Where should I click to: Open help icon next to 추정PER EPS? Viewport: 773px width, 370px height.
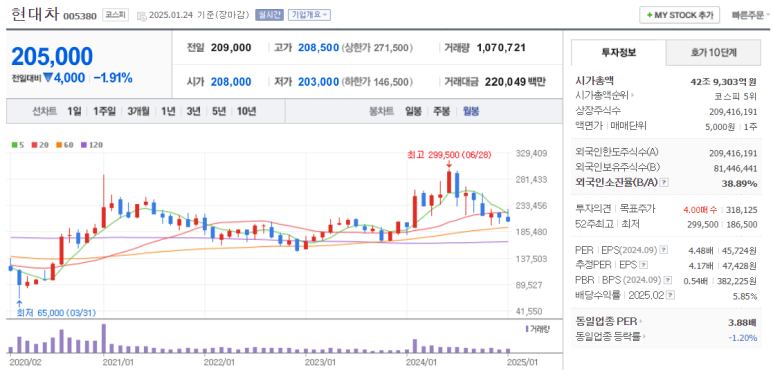[643, 265]
